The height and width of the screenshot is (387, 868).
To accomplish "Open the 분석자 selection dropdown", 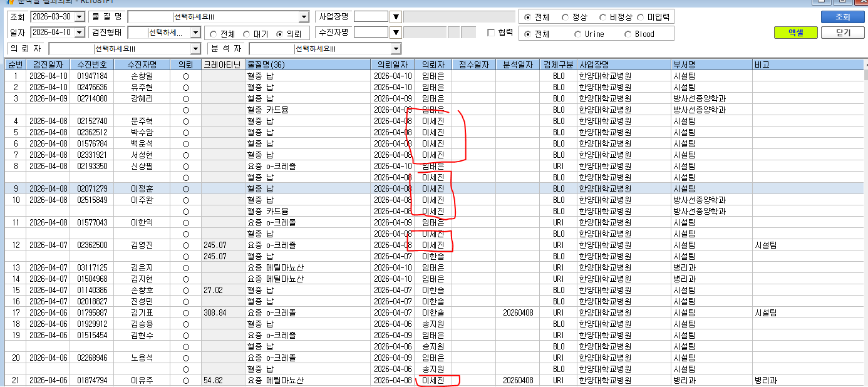I will tap(395, 49).
